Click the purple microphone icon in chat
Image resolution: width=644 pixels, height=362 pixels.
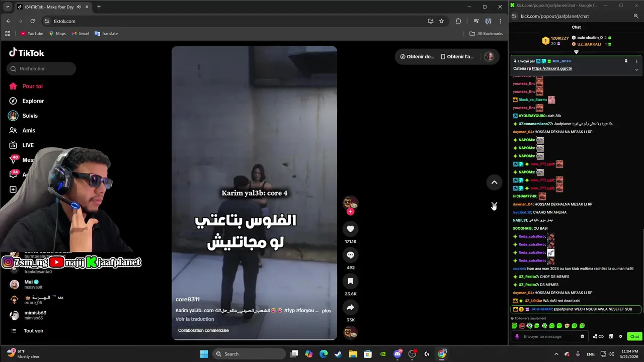click(517, 336)
